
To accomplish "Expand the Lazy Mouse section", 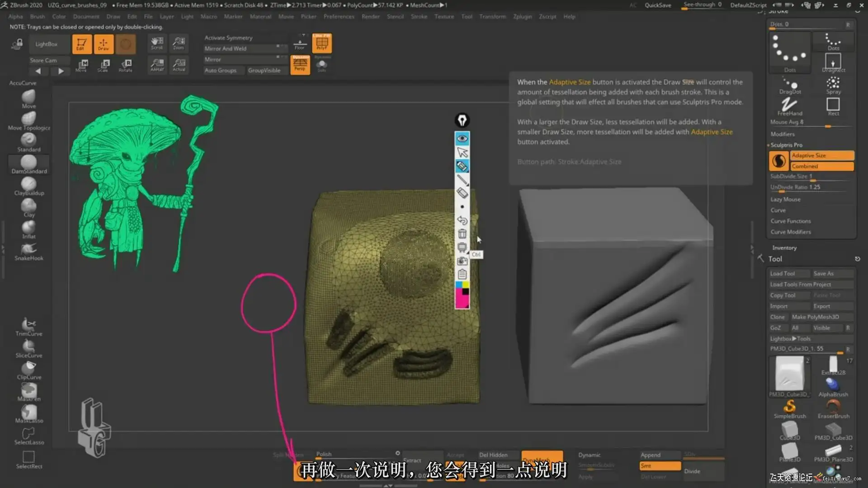I will pos(785,199).
